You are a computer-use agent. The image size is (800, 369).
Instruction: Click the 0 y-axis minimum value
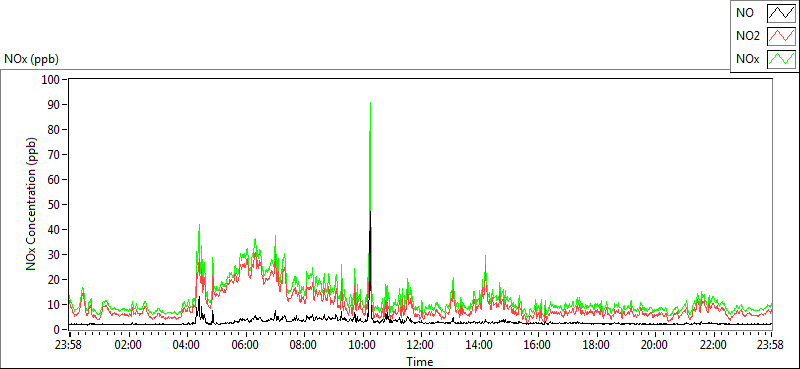pos(58,330)
